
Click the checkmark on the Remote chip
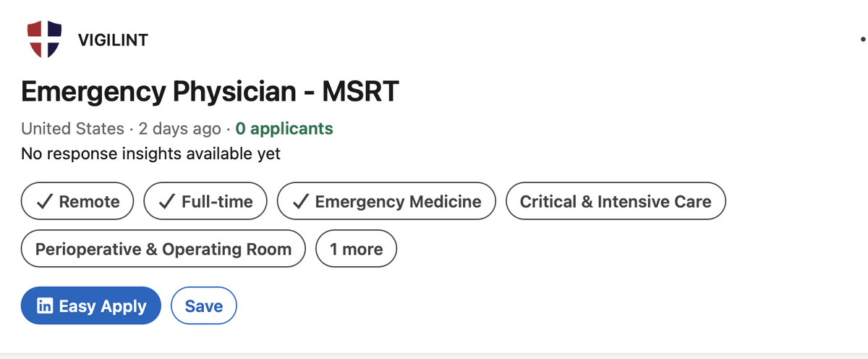pos(44,202)
